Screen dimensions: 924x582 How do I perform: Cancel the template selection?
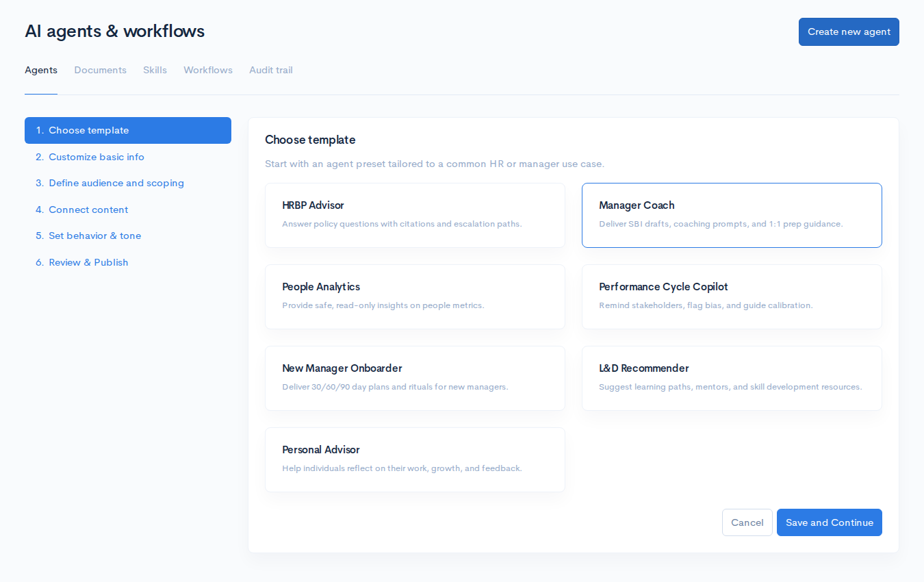point(747,522)
